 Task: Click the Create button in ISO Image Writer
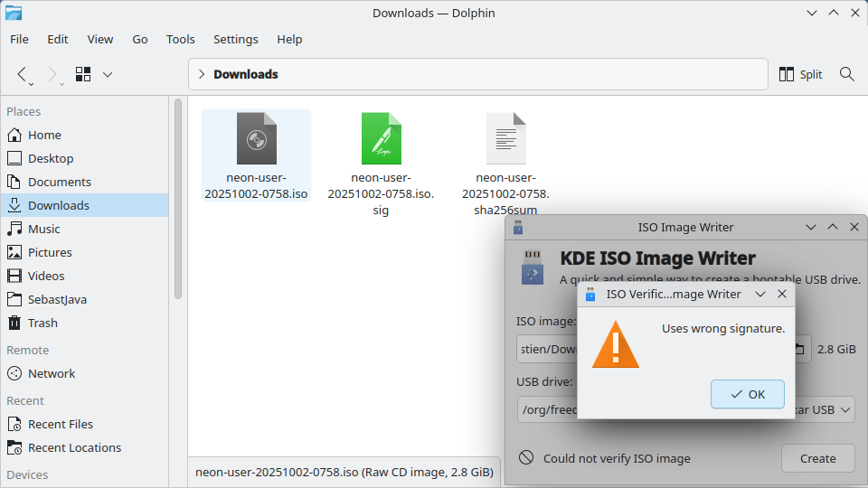817,458
